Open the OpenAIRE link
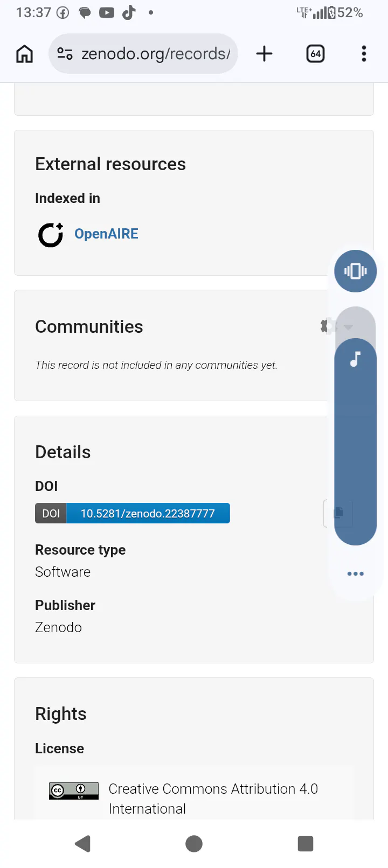The width and height of the screenshot is (388, 868). (x=106, y=234)
